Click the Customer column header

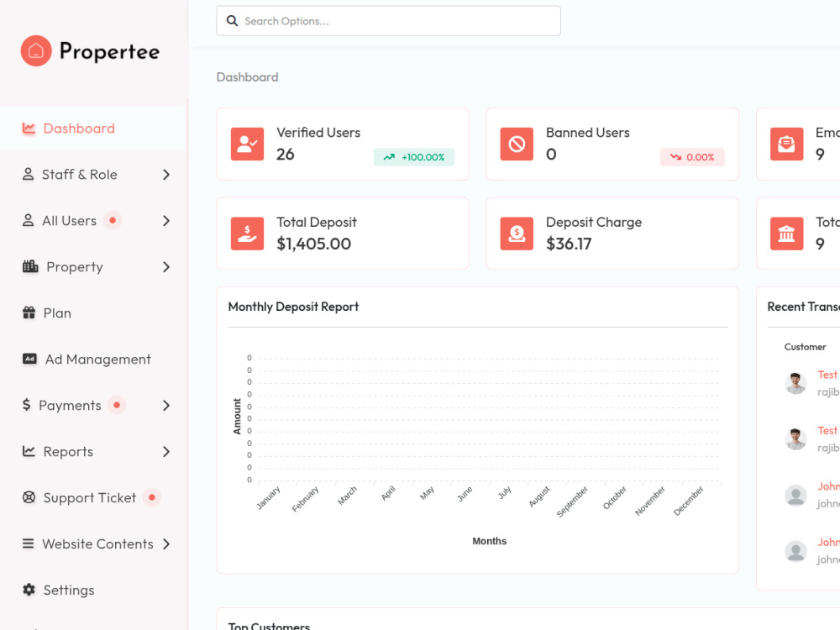(x=806, y=347)
